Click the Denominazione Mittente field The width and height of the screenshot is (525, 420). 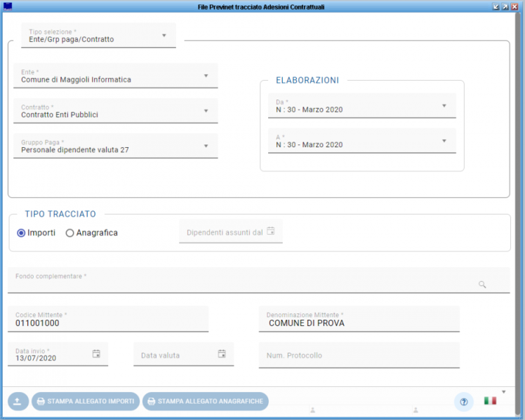[359, 319]
